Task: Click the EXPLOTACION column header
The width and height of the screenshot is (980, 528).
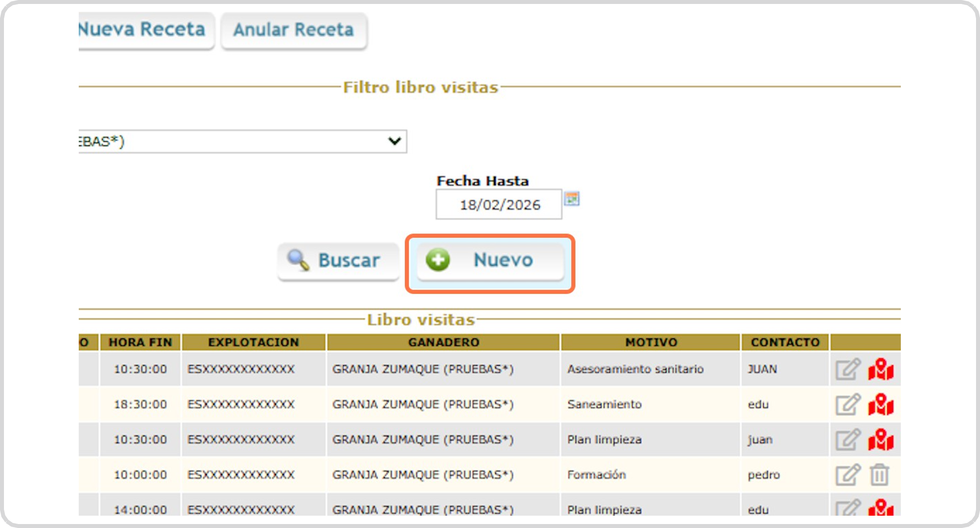Action: (x=253, y=342)
